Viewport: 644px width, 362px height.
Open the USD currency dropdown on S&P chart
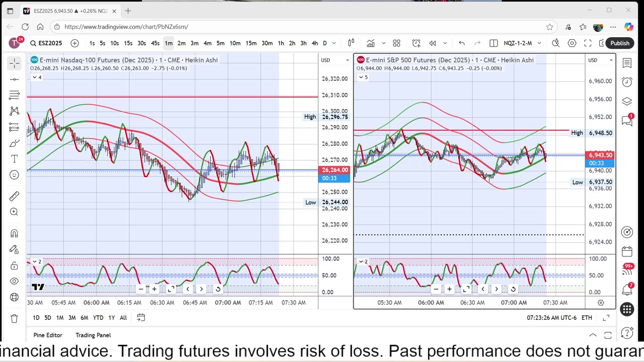click(x=601, y=60)
